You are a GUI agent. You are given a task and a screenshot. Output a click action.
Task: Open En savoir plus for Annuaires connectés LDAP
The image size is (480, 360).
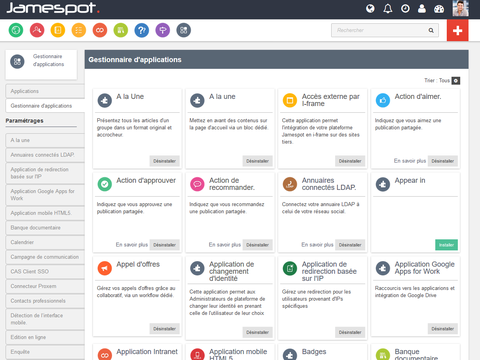tap(317, 245)
